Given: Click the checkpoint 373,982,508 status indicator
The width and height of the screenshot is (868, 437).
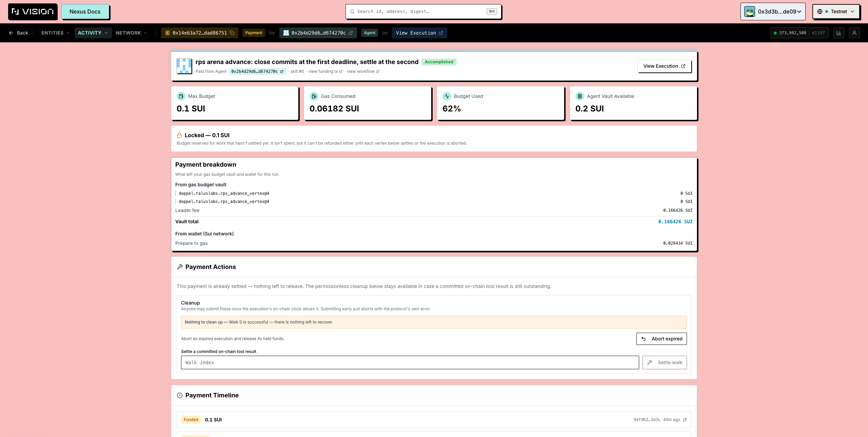Looking at the screenshot, I should click(800, 33).
